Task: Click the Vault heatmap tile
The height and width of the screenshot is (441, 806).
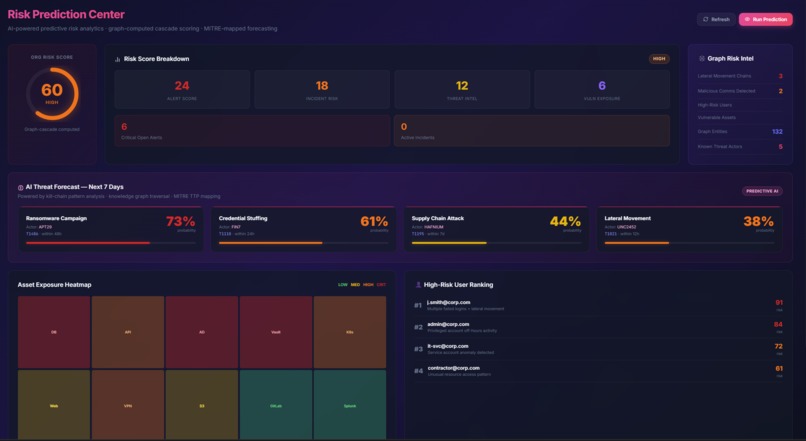Action: (276, 332)
